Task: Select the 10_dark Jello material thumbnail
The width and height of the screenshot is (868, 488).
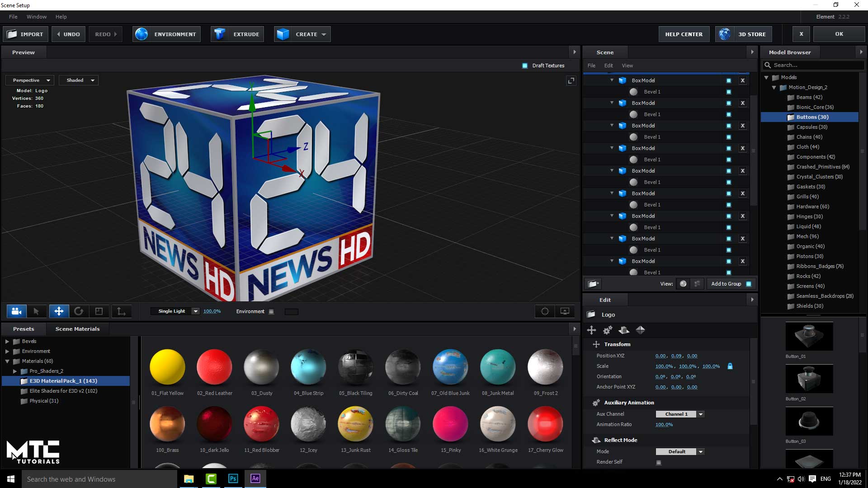Action: click(x=214, y=424)
